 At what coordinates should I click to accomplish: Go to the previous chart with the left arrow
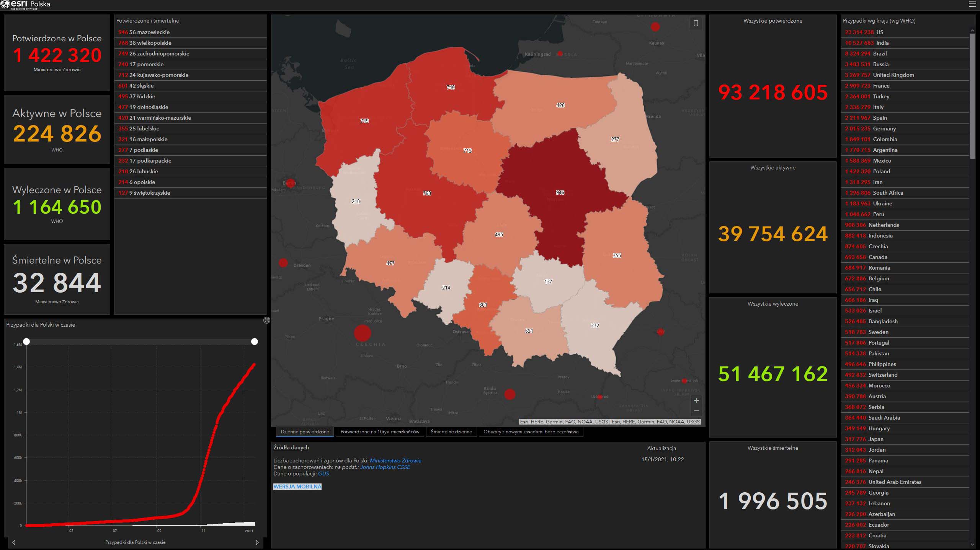(14, 542)
